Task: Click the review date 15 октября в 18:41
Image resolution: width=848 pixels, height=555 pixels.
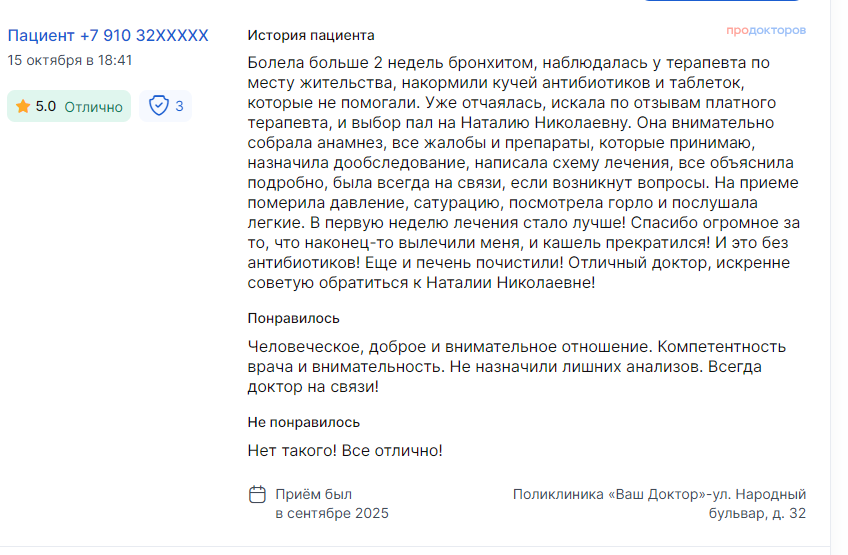Action: point(70,60)
